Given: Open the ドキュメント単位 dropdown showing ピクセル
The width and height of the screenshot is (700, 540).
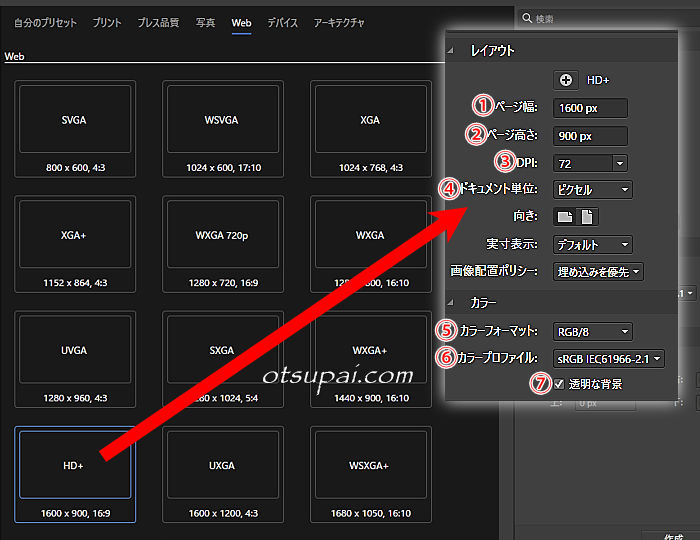Looking at the screenshot, I should [592, 189].
